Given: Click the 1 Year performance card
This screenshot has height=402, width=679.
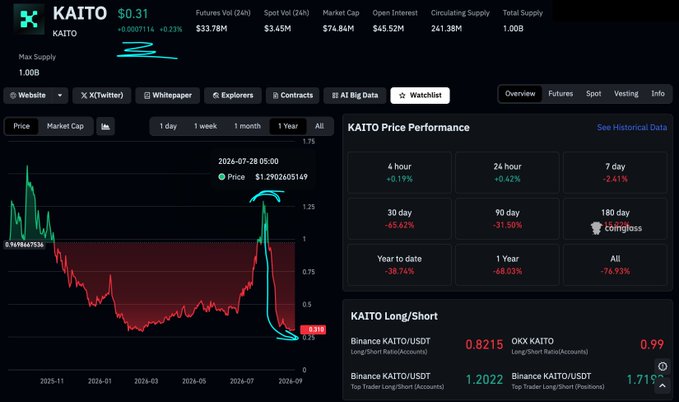Looking at the screenshot, I should click(x=507, y=265).
